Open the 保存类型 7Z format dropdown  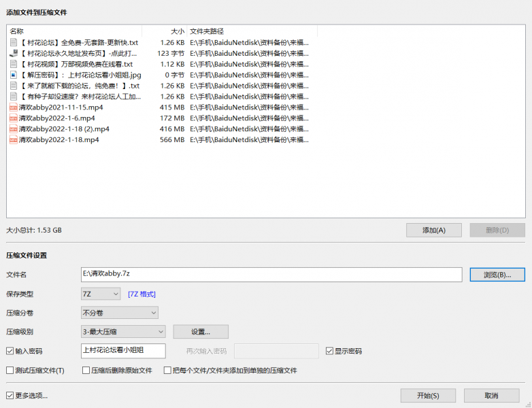click(101, 294)
